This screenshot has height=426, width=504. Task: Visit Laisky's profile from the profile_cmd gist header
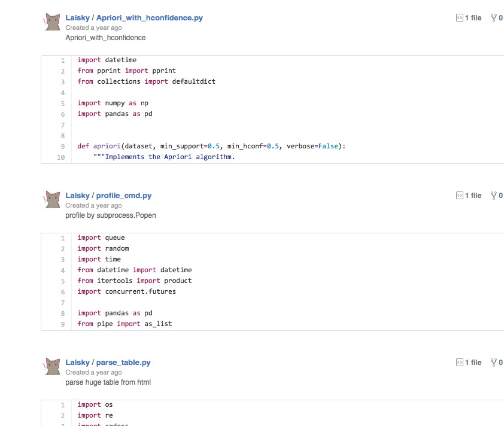[x=77, y=196]
